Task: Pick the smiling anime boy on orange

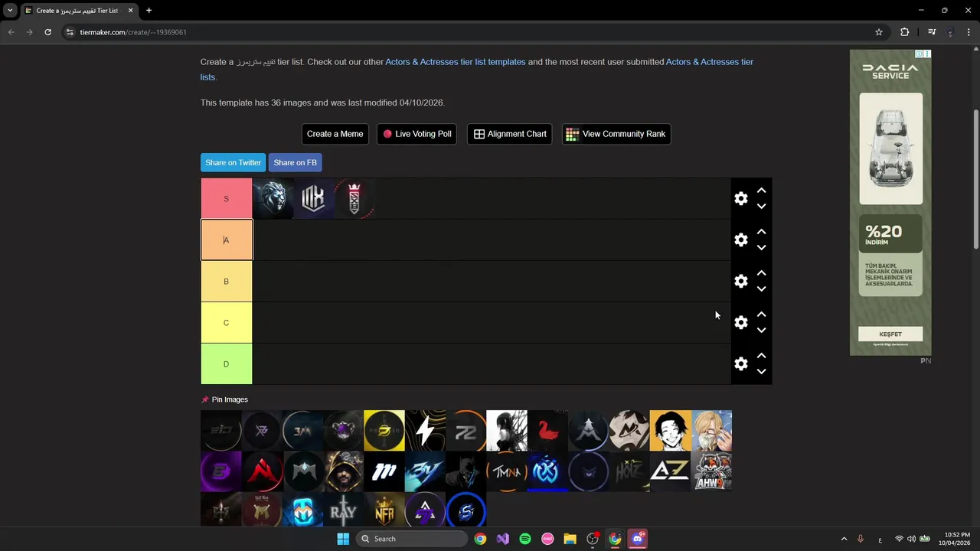Action: point(670,431)
